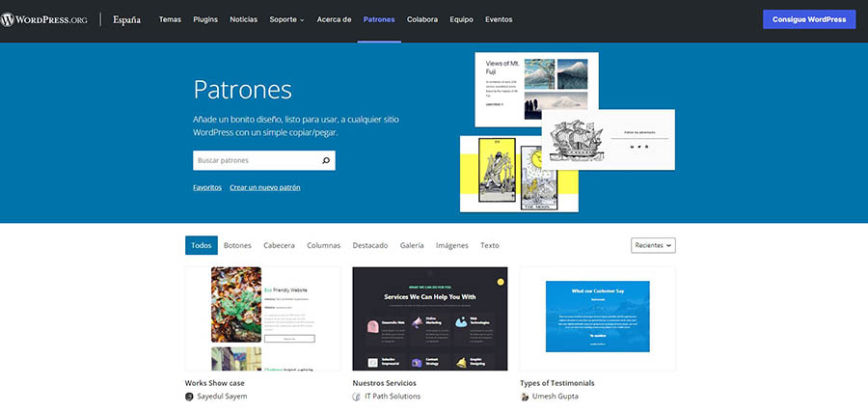Open the Works Show case pattern thumbnail
Screen dimensions: 868x414
click(262, 318)
